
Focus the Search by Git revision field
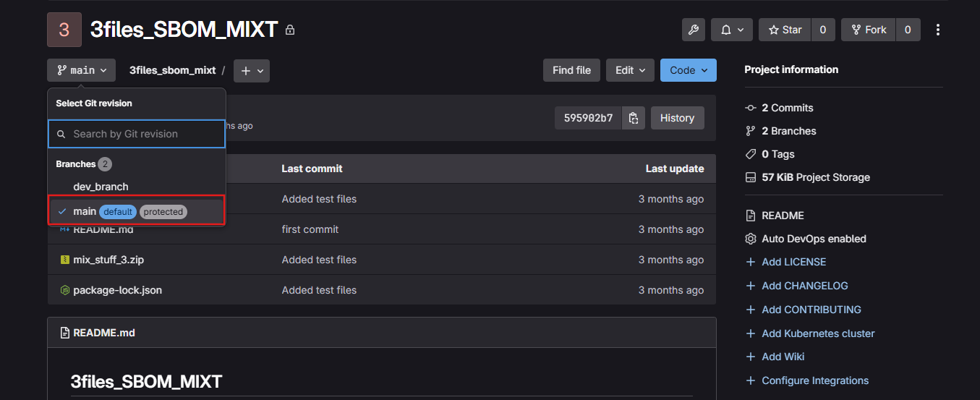tap(137, 134)
